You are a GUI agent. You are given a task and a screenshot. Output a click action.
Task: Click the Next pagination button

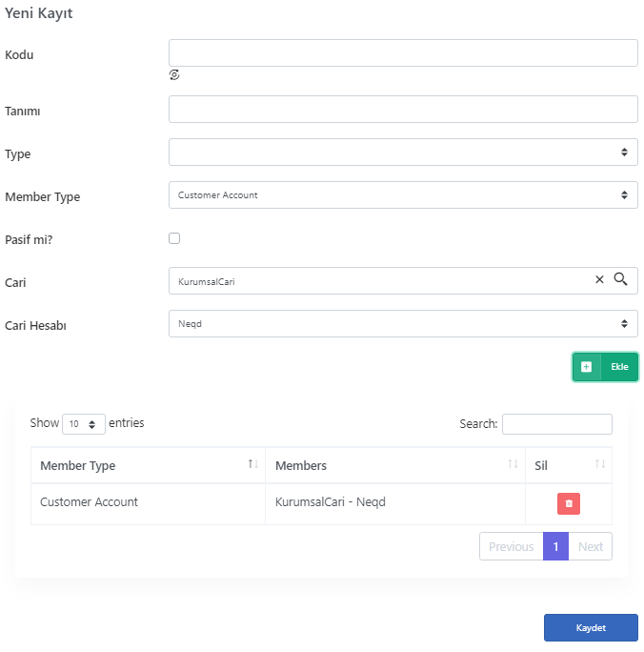(x=590, y=546)
